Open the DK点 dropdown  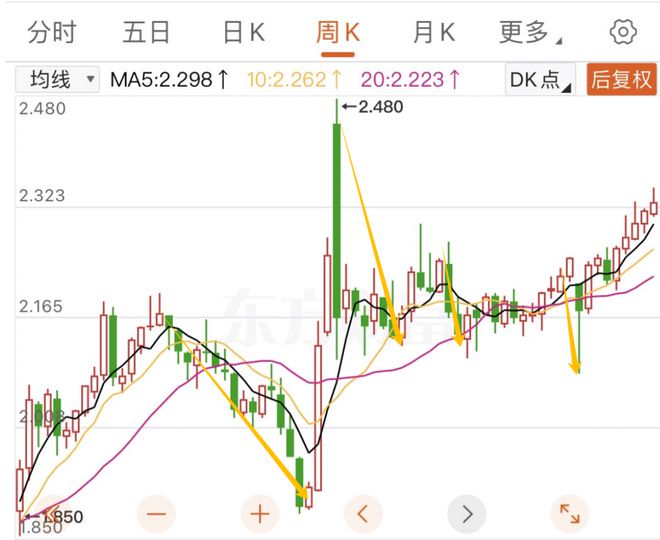point(540,79)
